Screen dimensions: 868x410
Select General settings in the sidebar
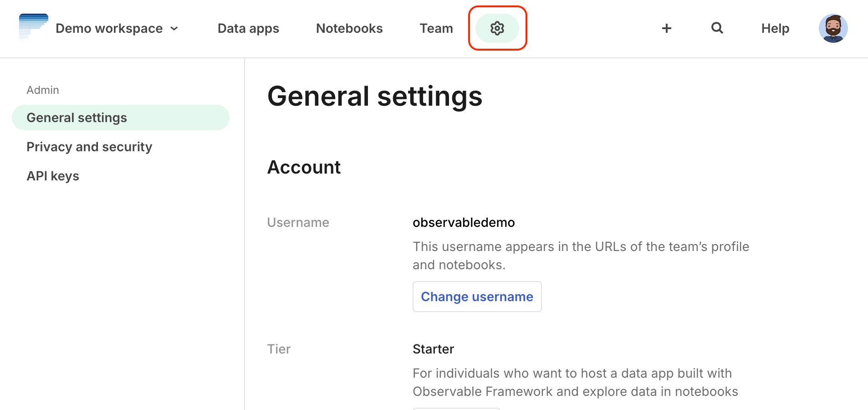[77, 117]
